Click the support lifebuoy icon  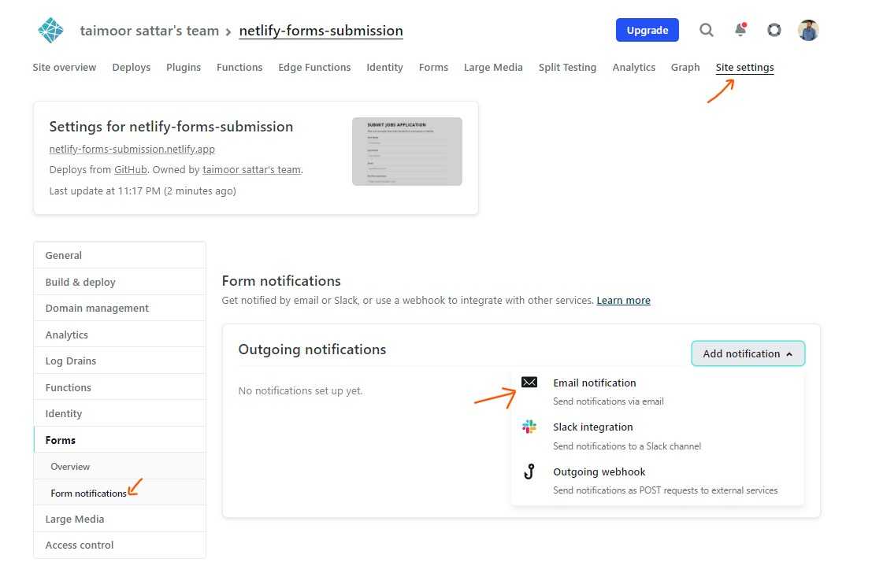774,30
